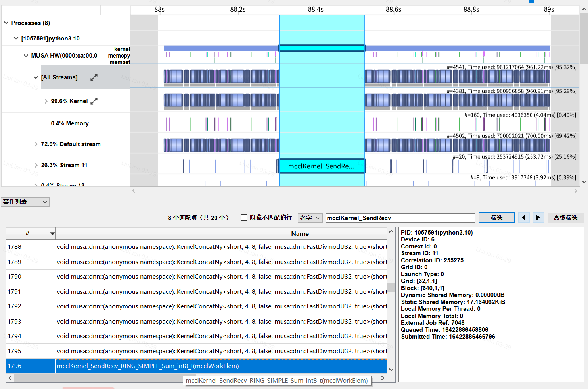
Task: Click the Stream ID: 11 detail line
Action: click(419, 253)
